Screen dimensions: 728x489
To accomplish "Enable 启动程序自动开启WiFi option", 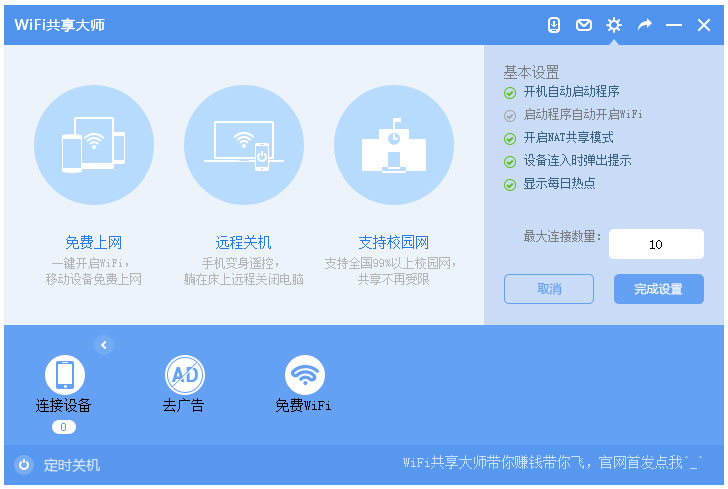I will (x=573, y=115).
